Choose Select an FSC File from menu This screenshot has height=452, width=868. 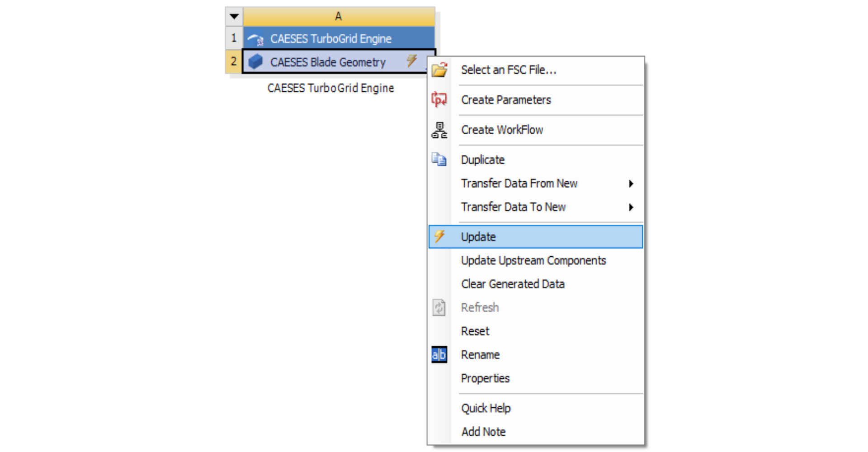(x=536, y=70)
